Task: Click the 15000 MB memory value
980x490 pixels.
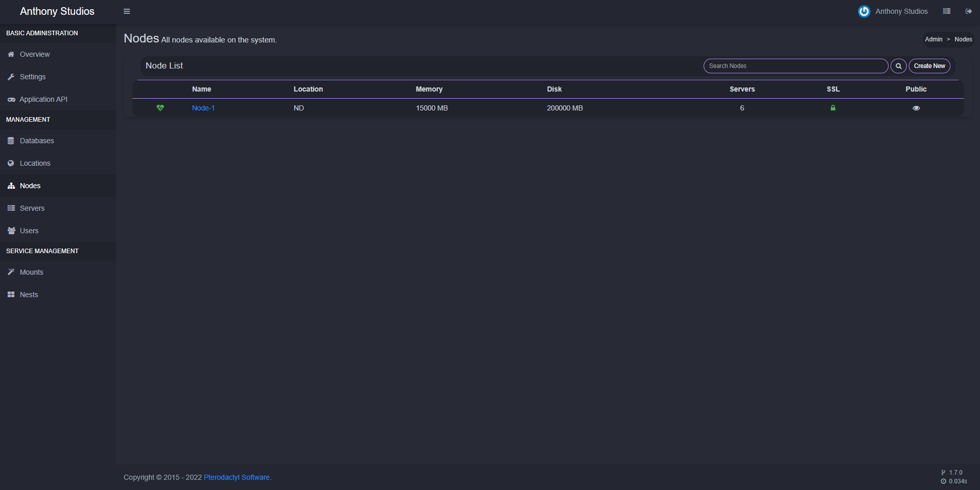Action: point(431,108)
